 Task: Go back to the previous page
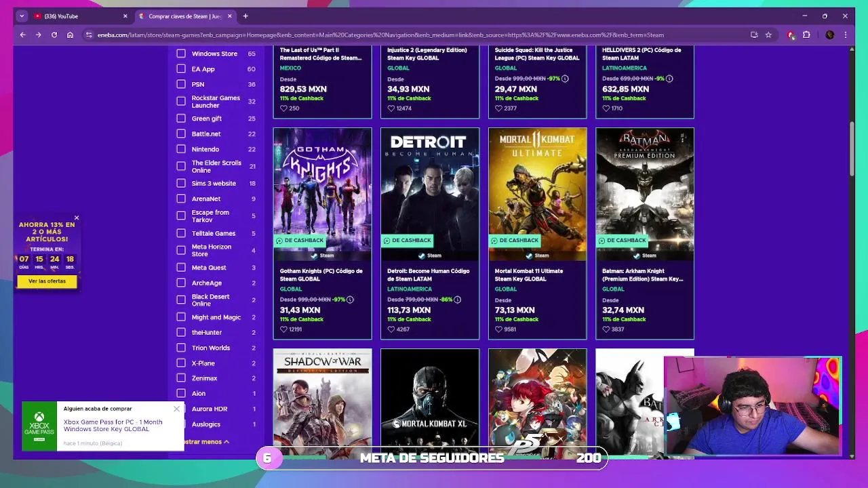tap(22, 35)
